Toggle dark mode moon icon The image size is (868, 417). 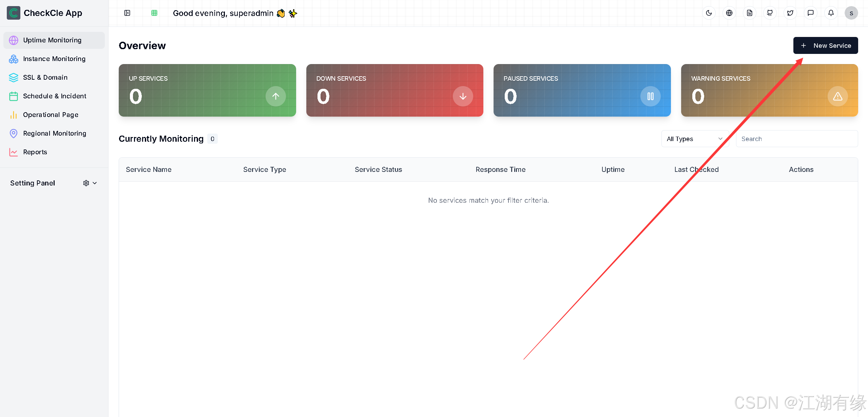point(709,13)
